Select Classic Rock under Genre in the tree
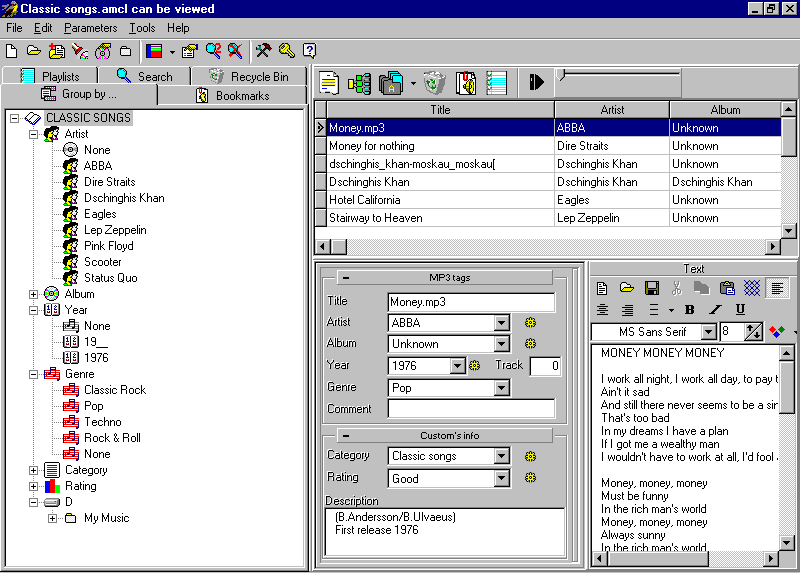 115,390
